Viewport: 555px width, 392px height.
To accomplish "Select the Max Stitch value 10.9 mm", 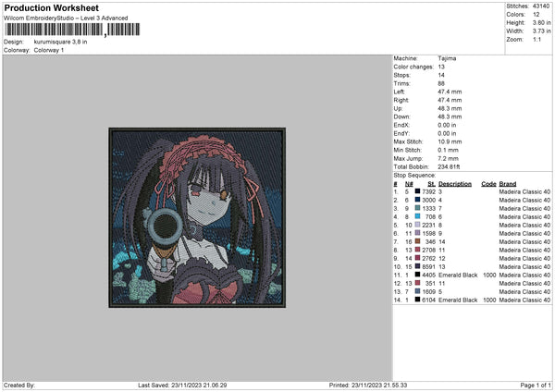I will click(450, 141).
